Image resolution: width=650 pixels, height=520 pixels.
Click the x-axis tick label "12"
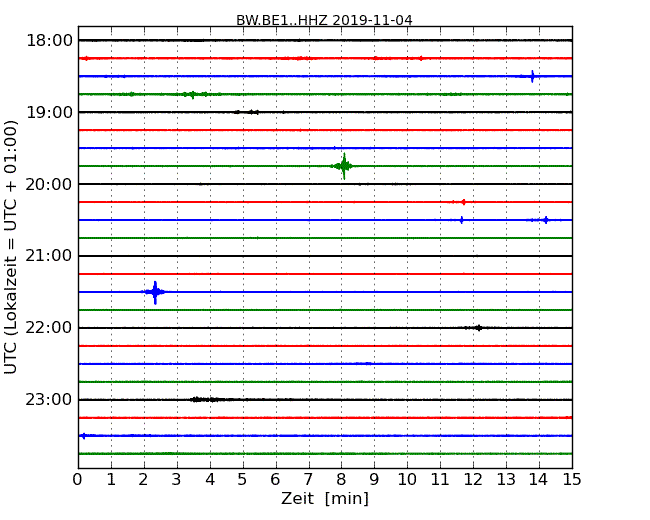pyautogui.click(x=473, y=480)
